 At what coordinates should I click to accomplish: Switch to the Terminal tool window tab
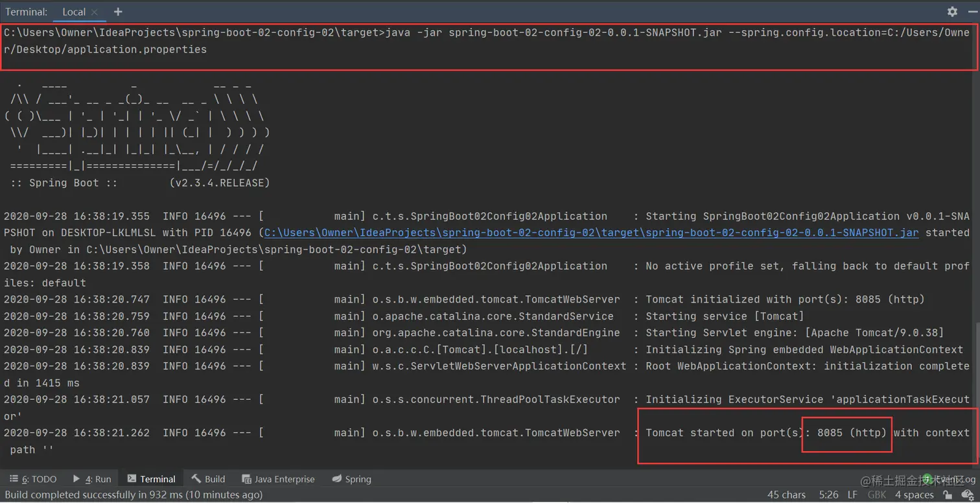point(151,479)
